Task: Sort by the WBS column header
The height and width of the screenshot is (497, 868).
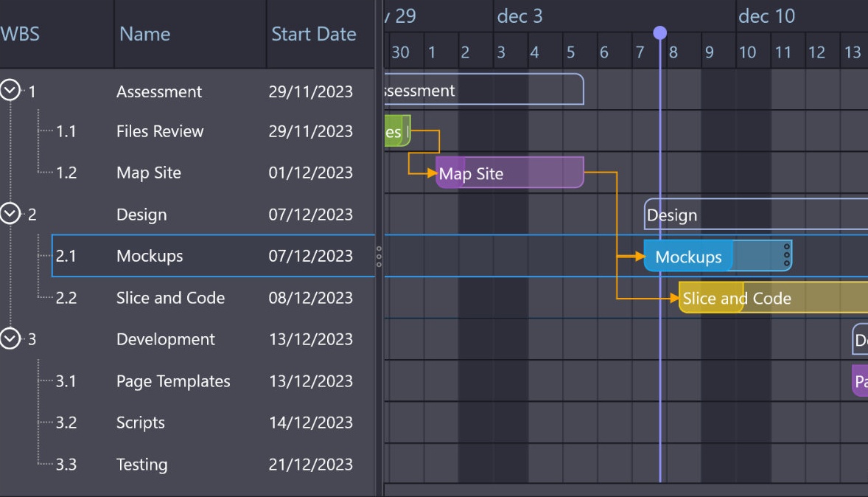Action: point(21,34)
